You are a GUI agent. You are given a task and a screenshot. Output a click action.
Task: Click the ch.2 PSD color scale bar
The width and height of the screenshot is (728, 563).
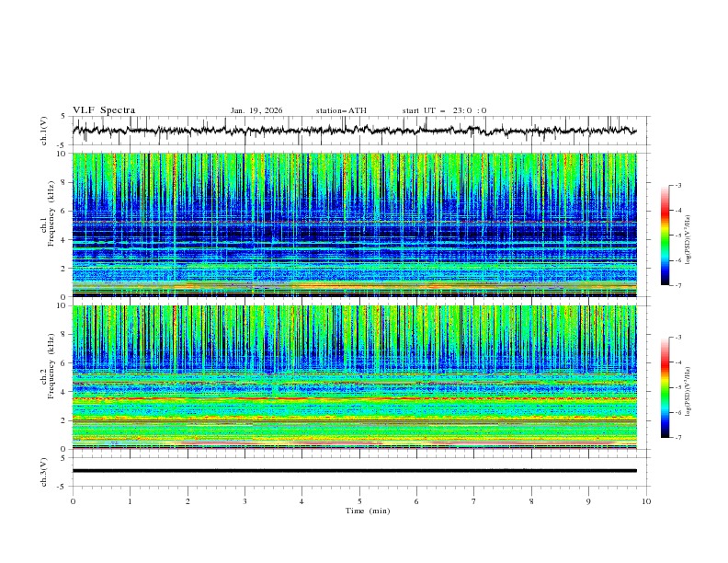click(x=665, y=387)
